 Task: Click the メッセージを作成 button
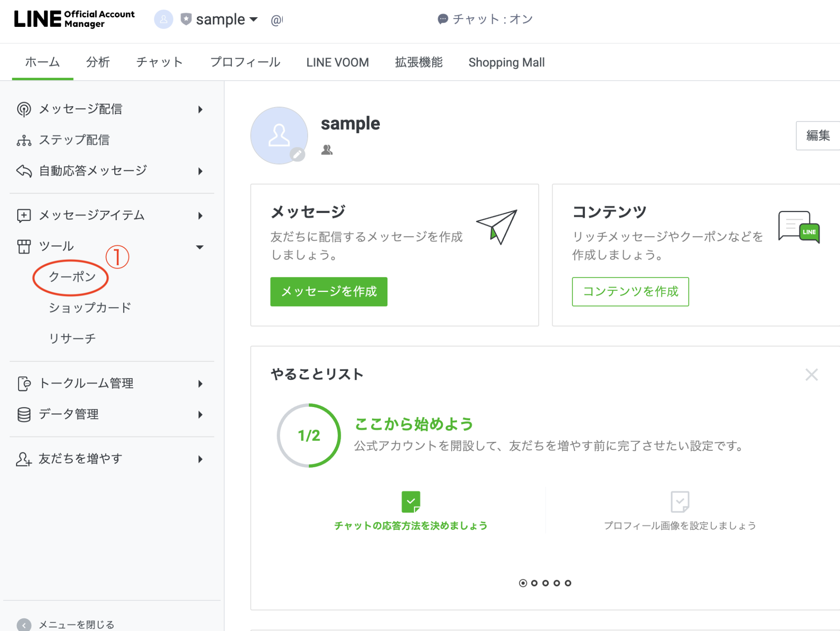[x=329, y=292]
